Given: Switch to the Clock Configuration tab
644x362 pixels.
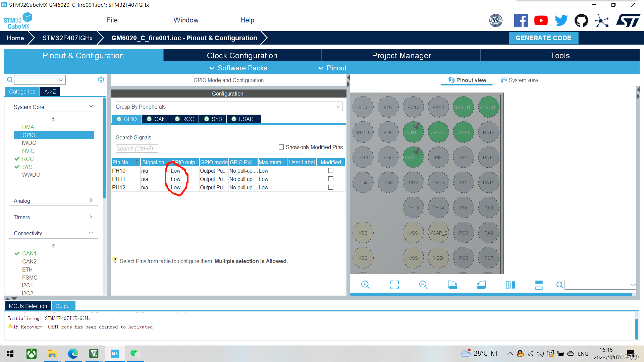Looking at the screenshot, I should click(x=242, y=55).
